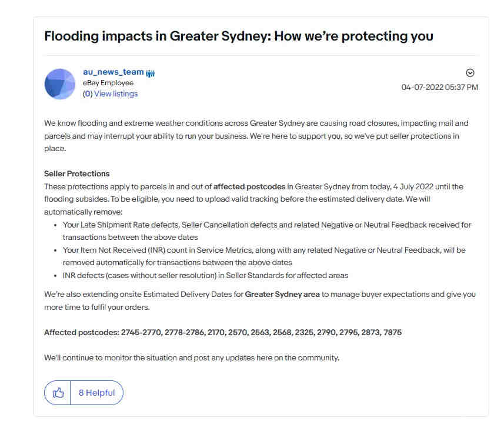Click the Seller Protections heading
This screenshot has height=438, width=504.
pos(77,174)
